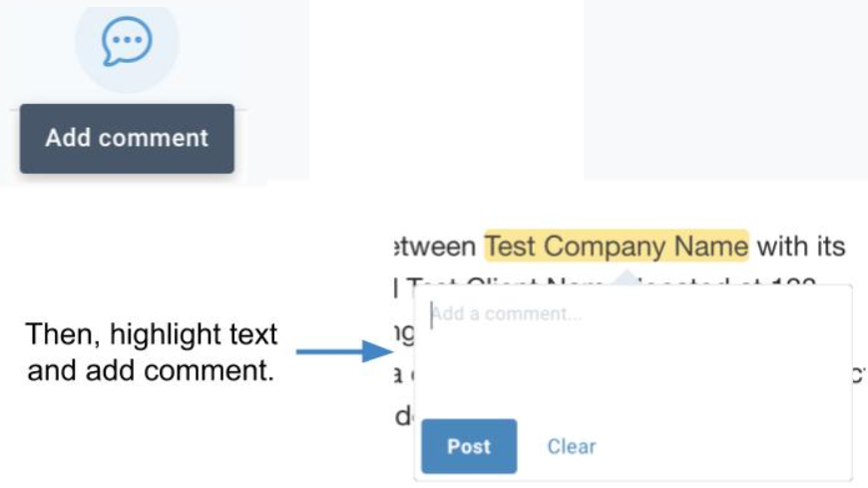The height and width of the screenshot is (488, 868).
Task: Click the comment popup's small pointer triangle
Action: coord(627,277)
